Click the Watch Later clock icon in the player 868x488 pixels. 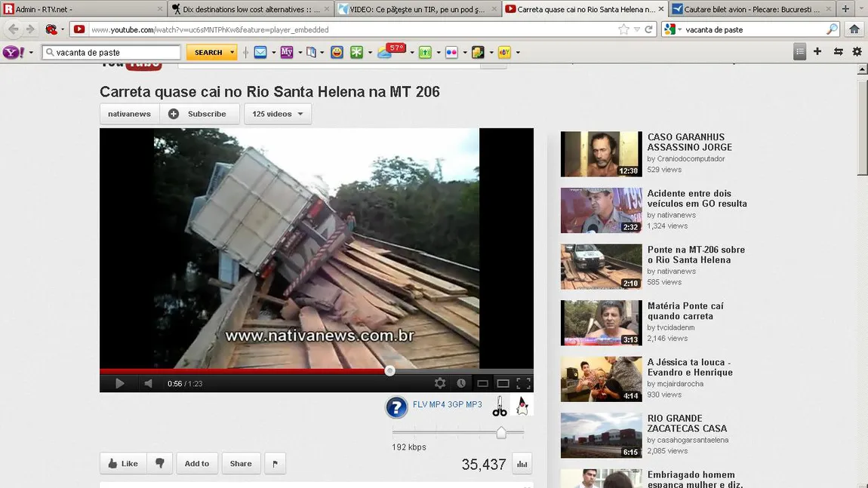click(x=461, y=383)
